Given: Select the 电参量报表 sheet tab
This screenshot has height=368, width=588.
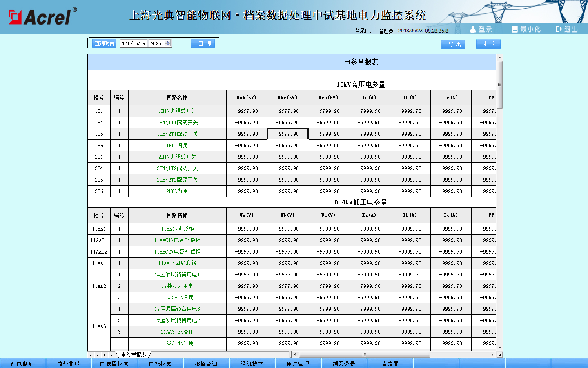Looking at the screenshot, I should (134, 355).
